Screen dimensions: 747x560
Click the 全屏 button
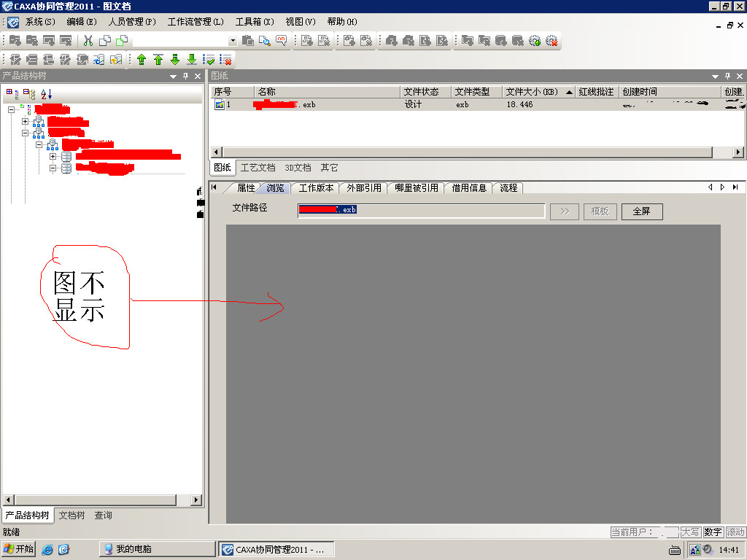[x=642, y=211]
